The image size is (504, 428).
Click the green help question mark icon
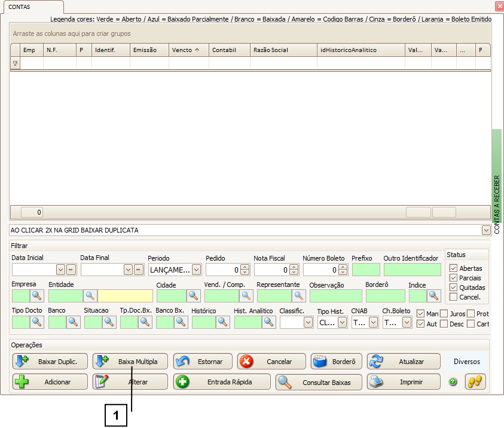[x=453, y=382]
